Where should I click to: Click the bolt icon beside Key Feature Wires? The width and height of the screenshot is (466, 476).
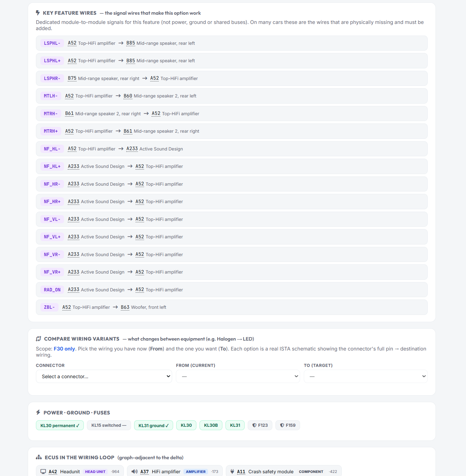[x=38, y=13]
